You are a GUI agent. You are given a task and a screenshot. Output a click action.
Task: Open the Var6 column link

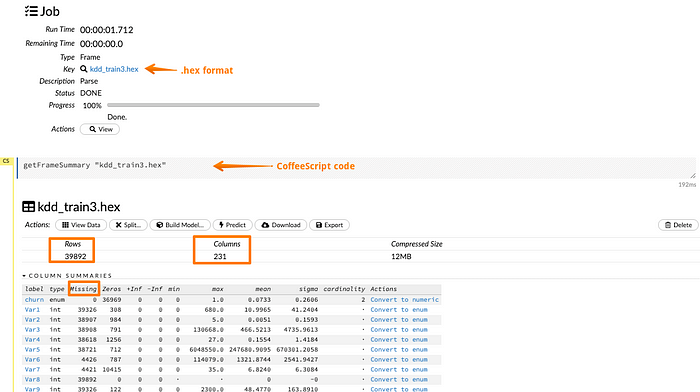click(32, 359)
